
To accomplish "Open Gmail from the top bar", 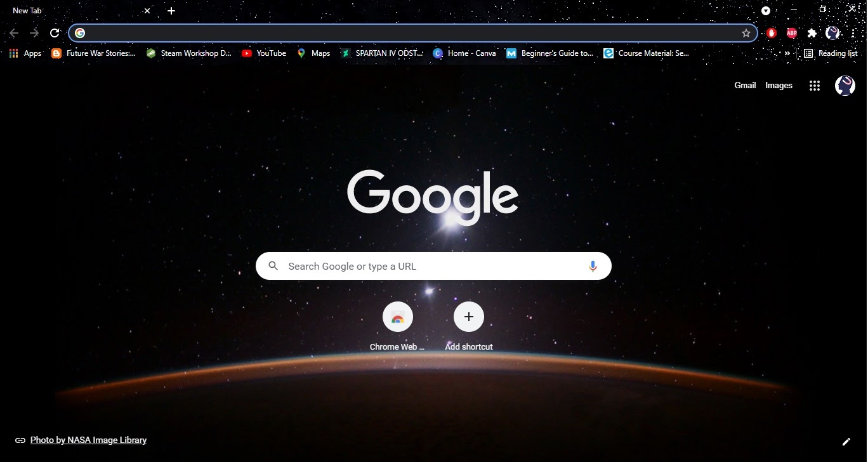I will [x=745, y=85].
